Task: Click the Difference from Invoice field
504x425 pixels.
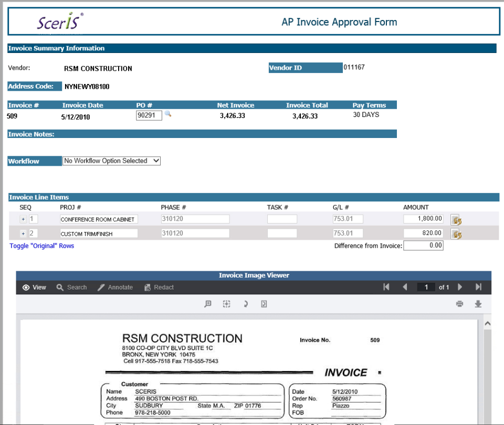Action: click(423, 246)
